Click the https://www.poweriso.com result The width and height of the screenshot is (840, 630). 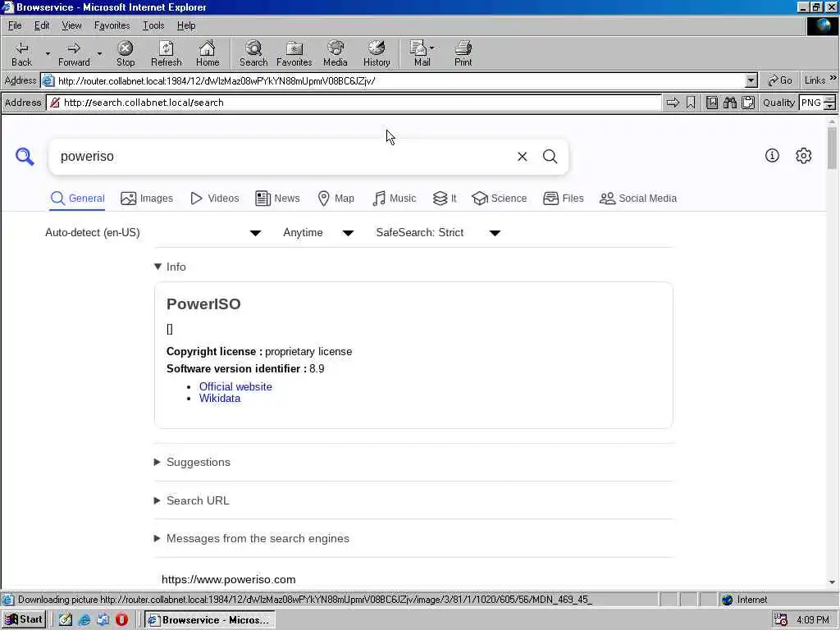(x=228, y=580)
